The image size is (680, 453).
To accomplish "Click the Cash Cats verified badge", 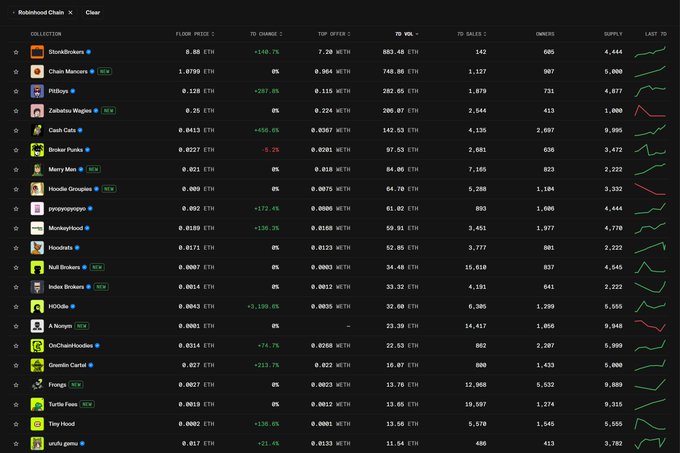I will pos(80,130).
